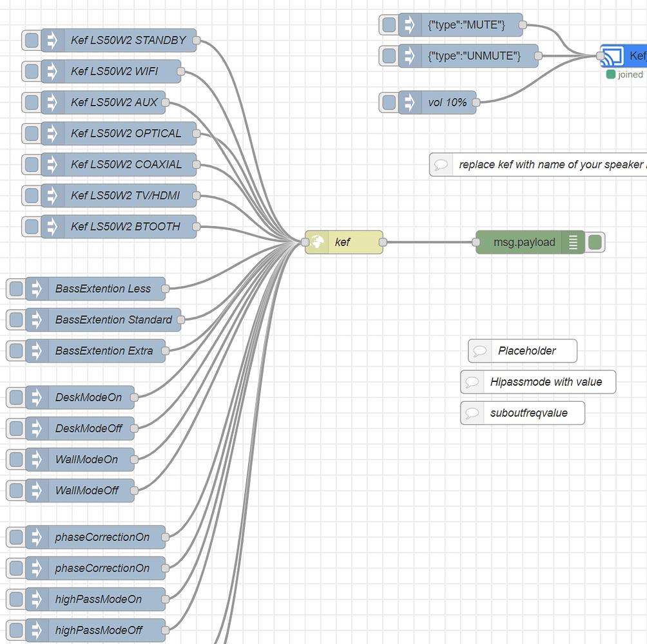This screenshot has height=644, width=647.
Task: Trigger the WallModeOff inject button
Action: point(15,490)
